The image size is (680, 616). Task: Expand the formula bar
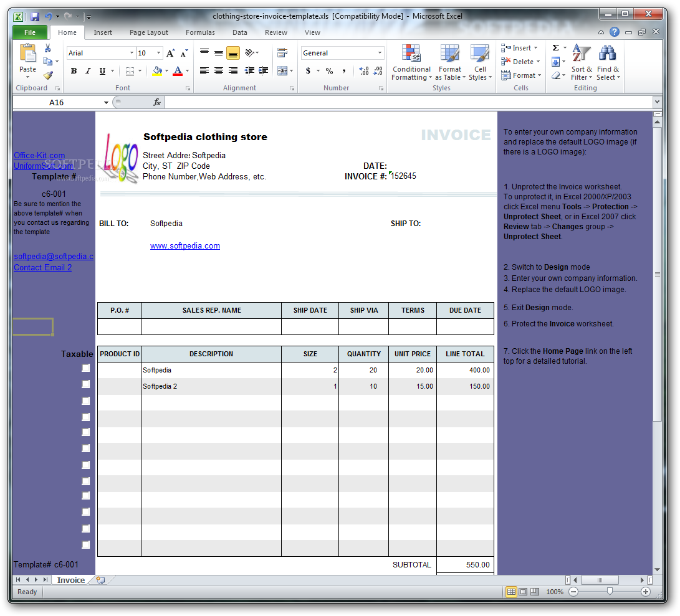(657, 102)
